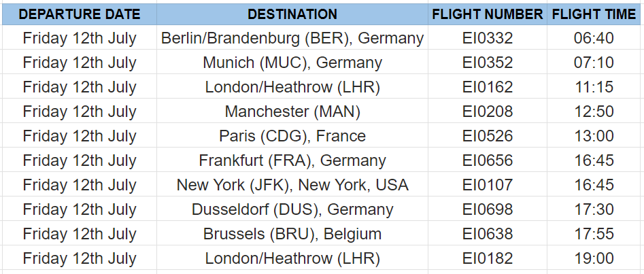Click flight number EI0332 cell
Viewport: 644px width, 274px height.
click(488, 38)
